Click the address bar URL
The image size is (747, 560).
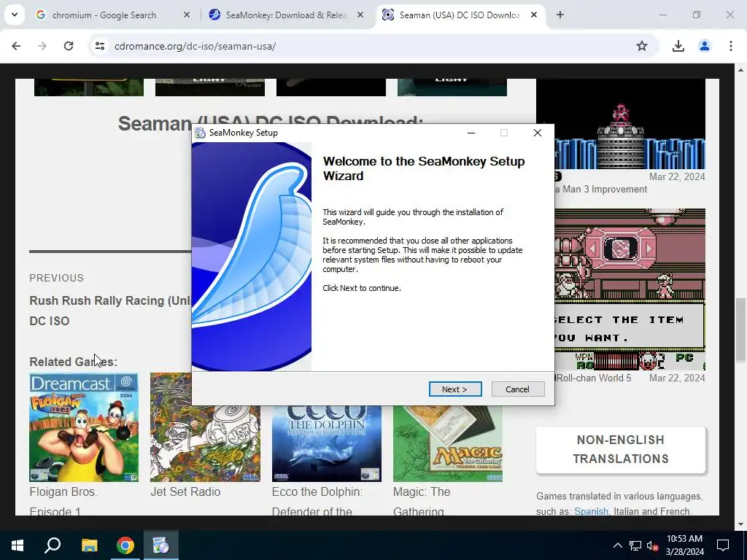tap(196, 46)
